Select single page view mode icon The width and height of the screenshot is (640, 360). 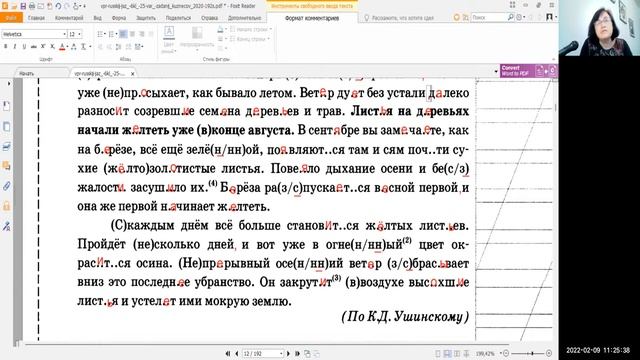pos(438,353)
